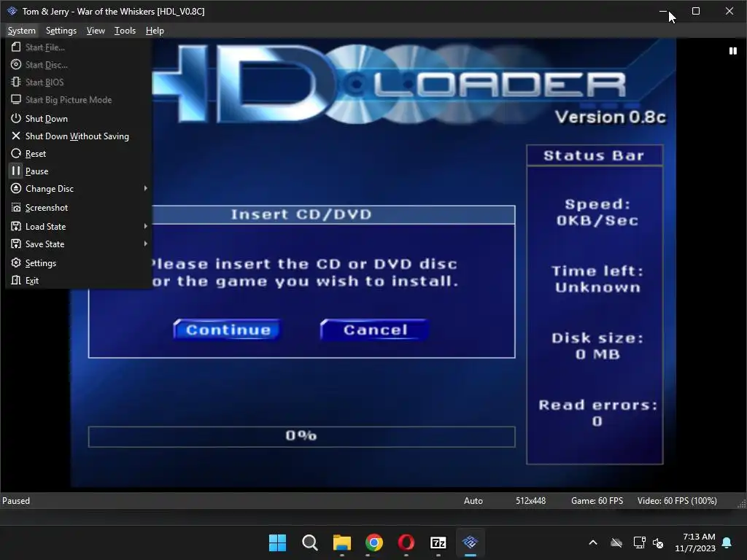Click the Game: 60 FPS readout

tap(597, 501)
